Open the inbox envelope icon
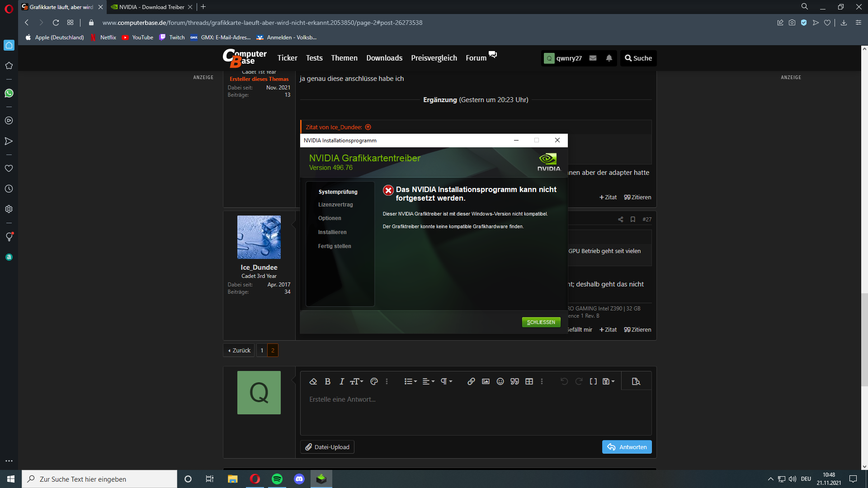Screen dimensions: 868x488 pos(593,58)
